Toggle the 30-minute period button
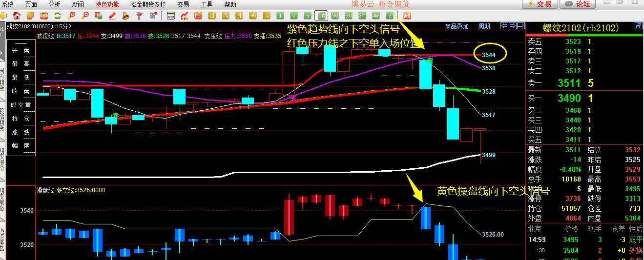 click(x=335, y=16)
